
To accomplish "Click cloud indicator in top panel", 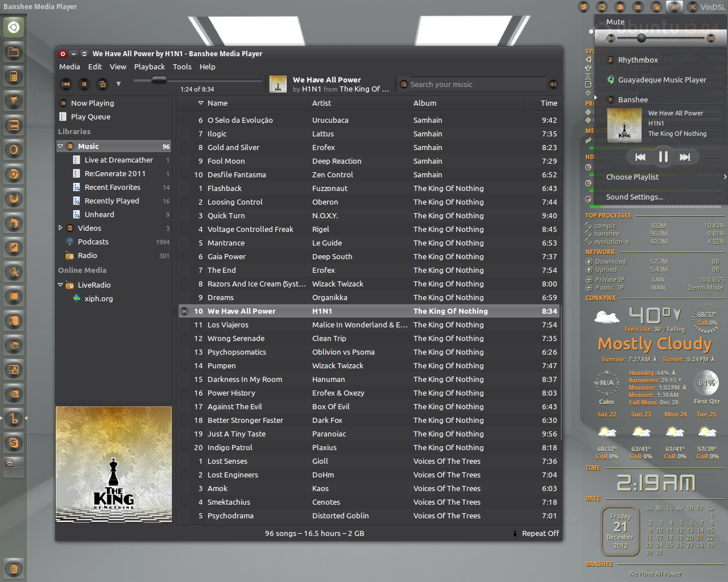I will tap(620, 7).
